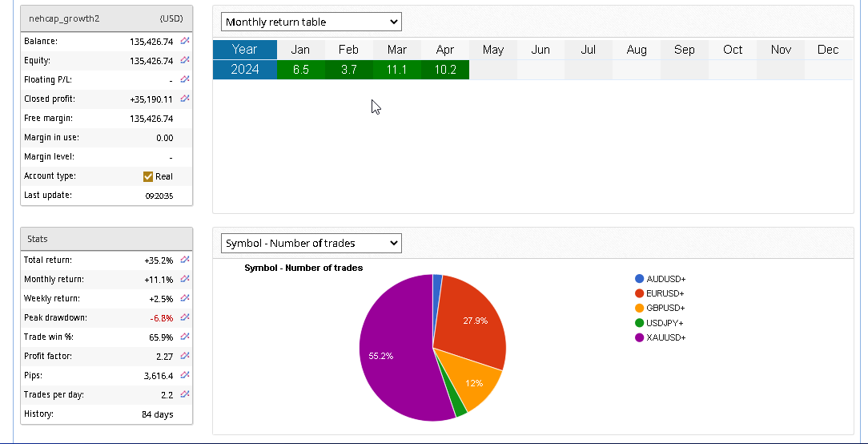Viewport: 868px width, 444px height.
Task: Click the XAUUSD+ purple legend swatch
Action: 639,337
